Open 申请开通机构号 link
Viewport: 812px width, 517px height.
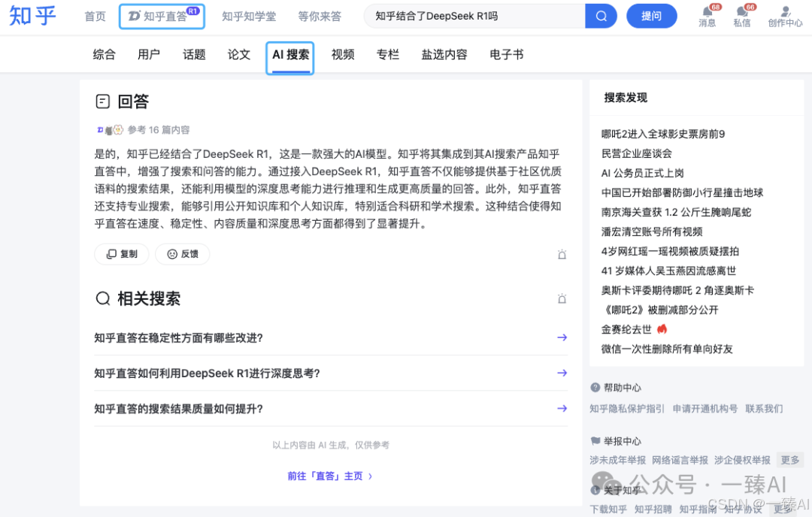[704, 409]
